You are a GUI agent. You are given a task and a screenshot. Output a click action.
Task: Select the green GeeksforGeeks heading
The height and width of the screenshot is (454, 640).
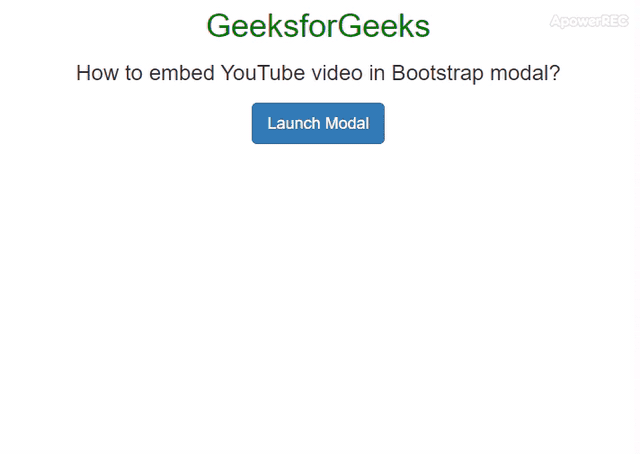(x=318, y=26)
